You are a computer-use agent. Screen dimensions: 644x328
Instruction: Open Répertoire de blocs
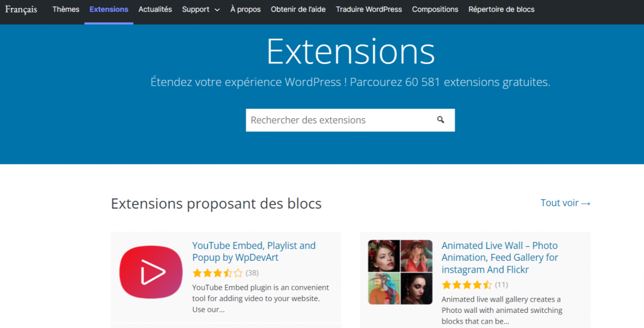tap(501, 9)
